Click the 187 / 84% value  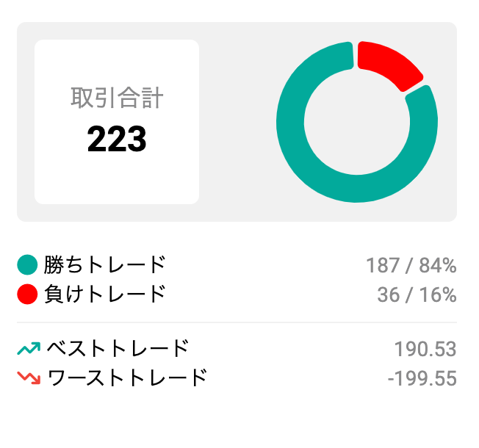411,265
